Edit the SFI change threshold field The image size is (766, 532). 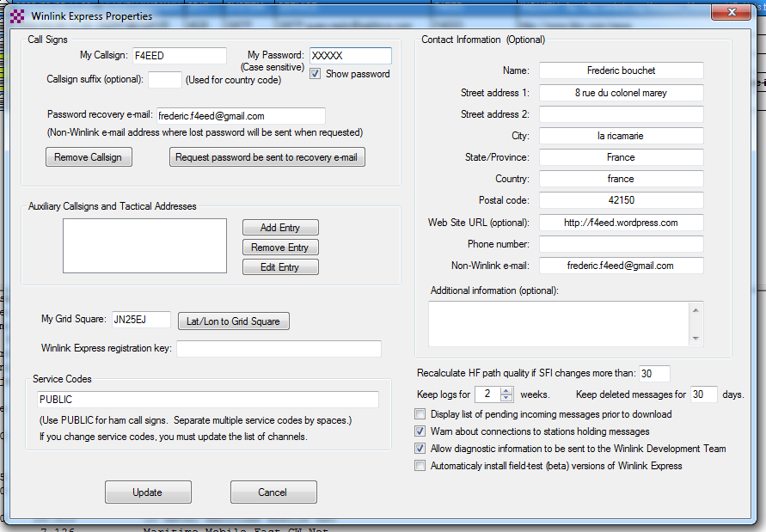pos(654,374)
